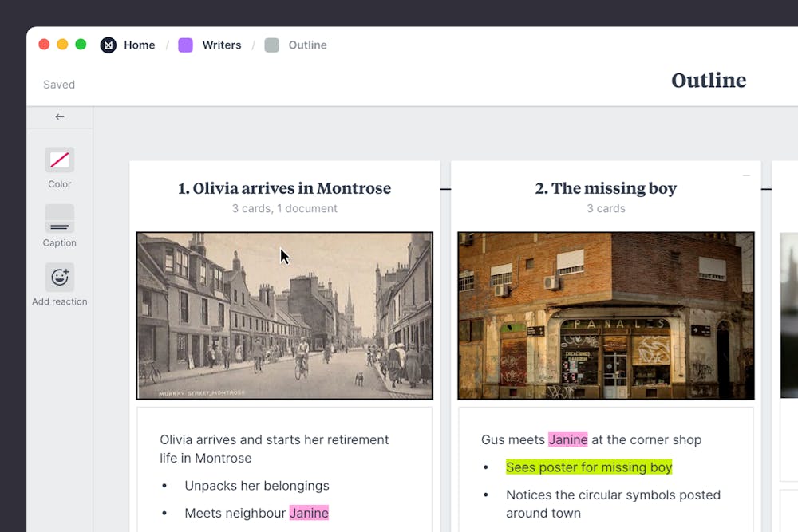Viewport: 798px width, 532px height.
Task: Click column title The missing boy
Action: point(606,188)
